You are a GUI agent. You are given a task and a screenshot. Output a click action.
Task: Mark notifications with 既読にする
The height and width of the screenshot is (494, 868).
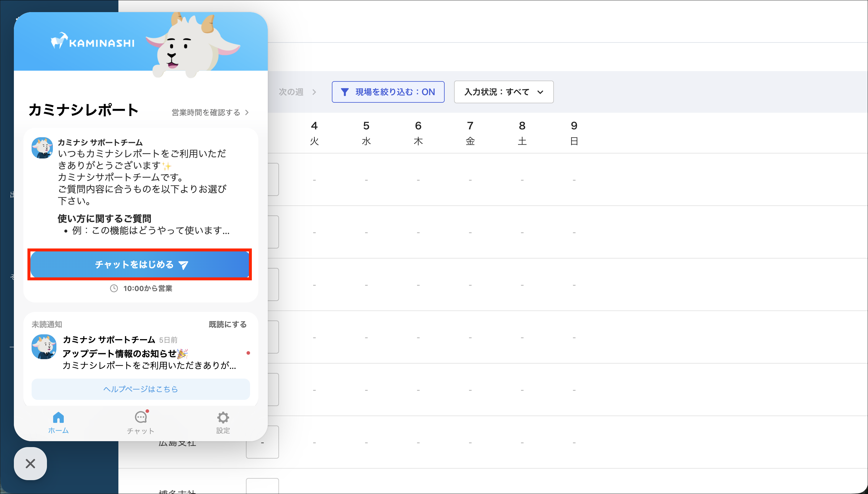[228, 324]
